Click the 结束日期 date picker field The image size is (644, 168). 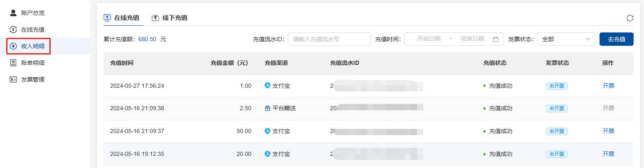pyautogui.click(x=472, y=39)
